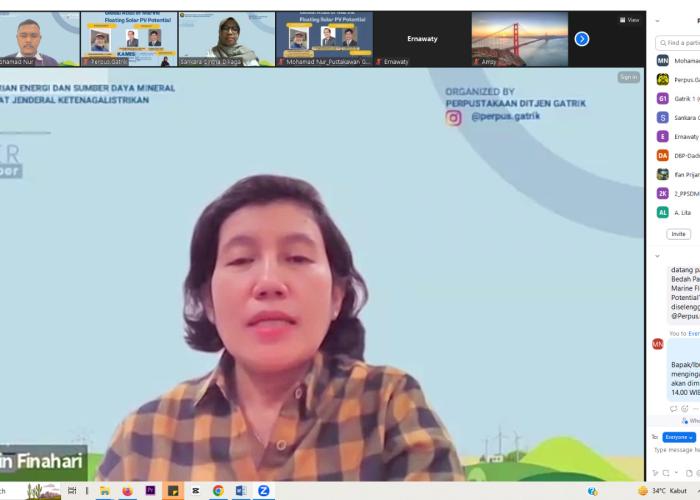Select the Sankara participant avatar
Screen dimensions: 700x500
(x=662, y=117)
